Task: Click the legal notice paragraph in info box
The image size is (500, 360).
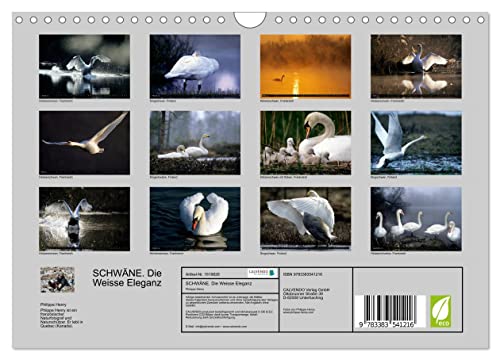Action: [x=231, y=301]
